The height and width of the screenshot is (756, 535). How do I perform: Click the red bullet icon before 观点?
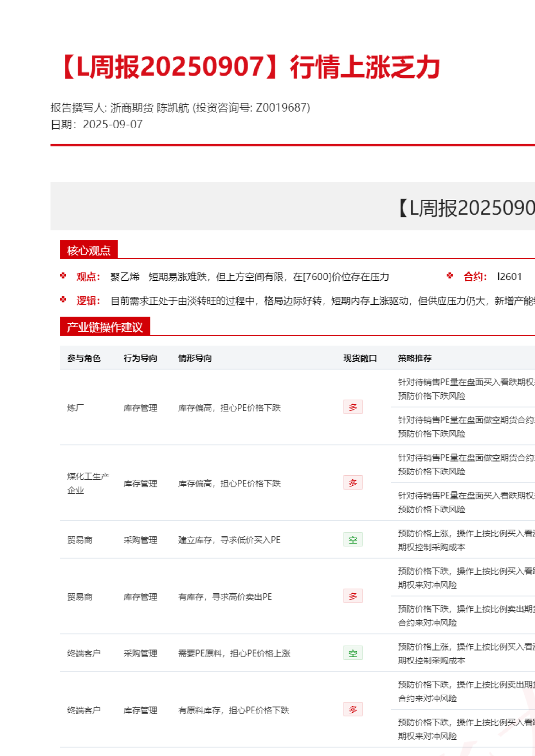(63, 276)
